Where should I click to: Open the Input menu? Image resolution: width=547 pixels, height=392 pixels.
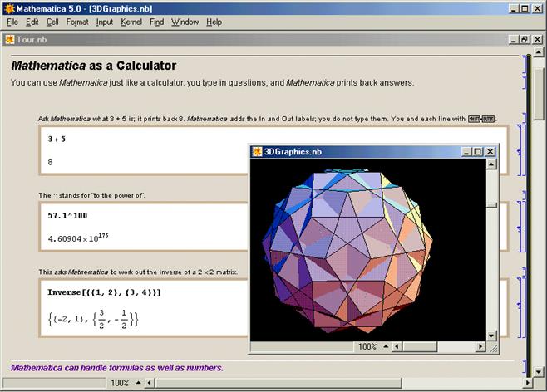105,22
